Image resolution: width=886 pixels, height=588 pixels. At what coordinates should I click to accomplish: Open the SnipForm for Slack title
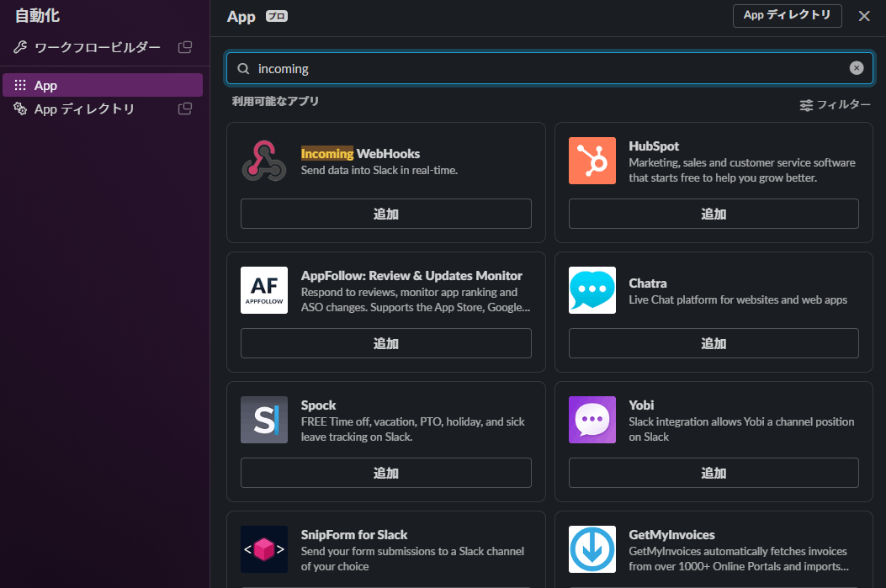coord(353,534)
